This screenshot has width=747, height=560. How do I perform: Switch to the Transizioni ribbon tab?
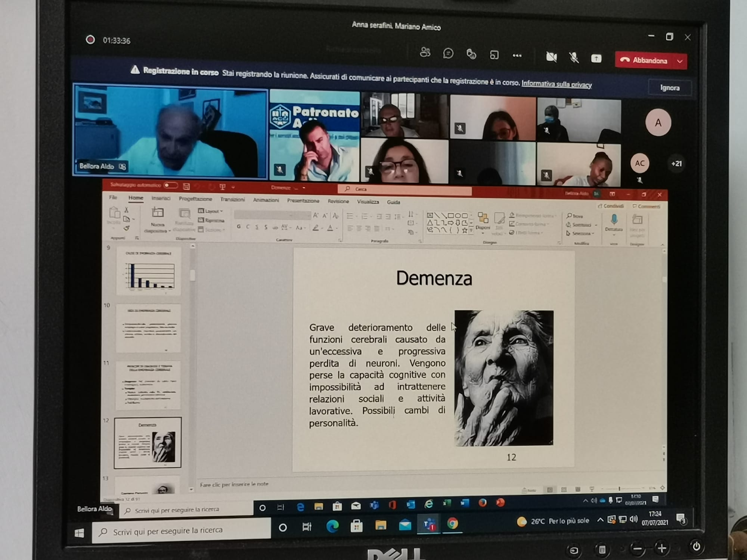(232, 199)
